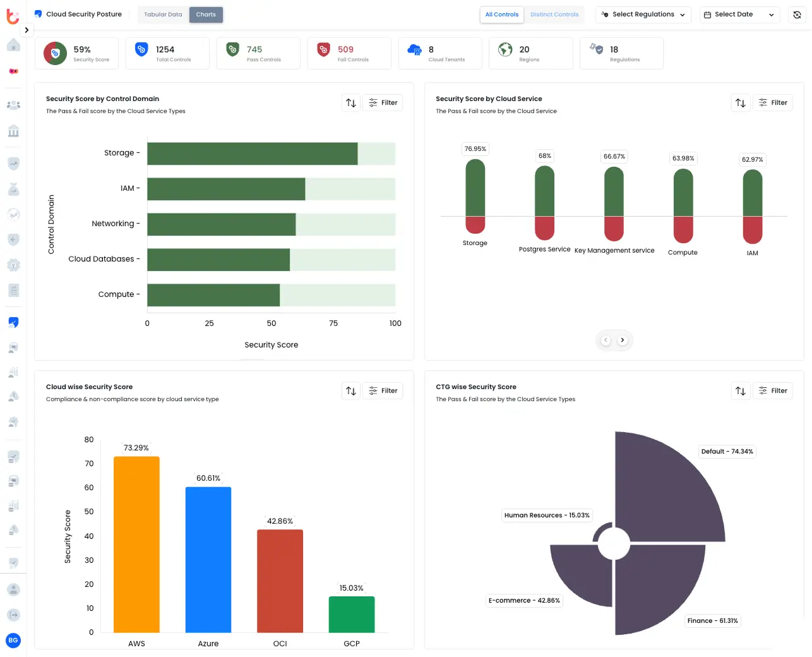Expand the collapsed sidebar with the chevron
This screenshot has height=657, width=812.
click(x=27, y=30)
